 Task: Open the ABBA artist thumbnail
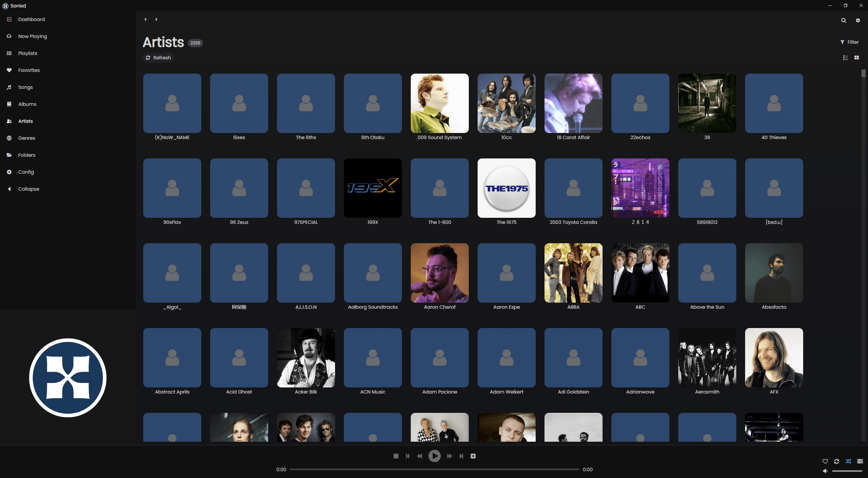573,273
